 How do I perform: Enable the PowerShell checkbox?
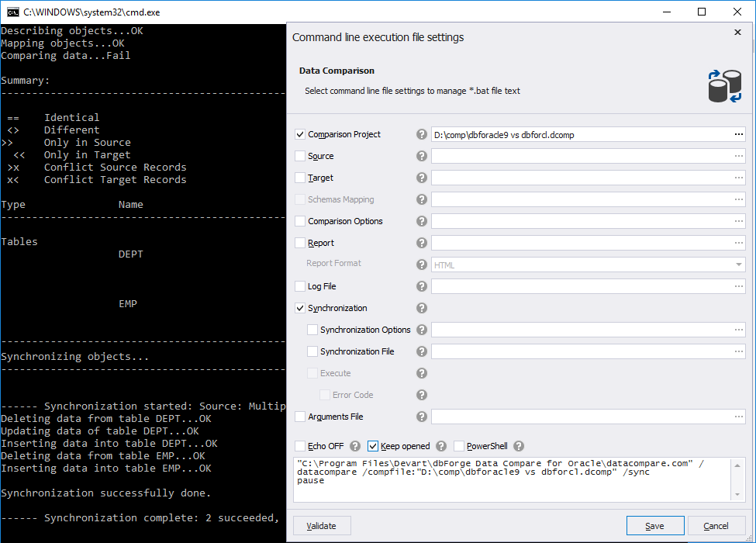tap(459, 446)
